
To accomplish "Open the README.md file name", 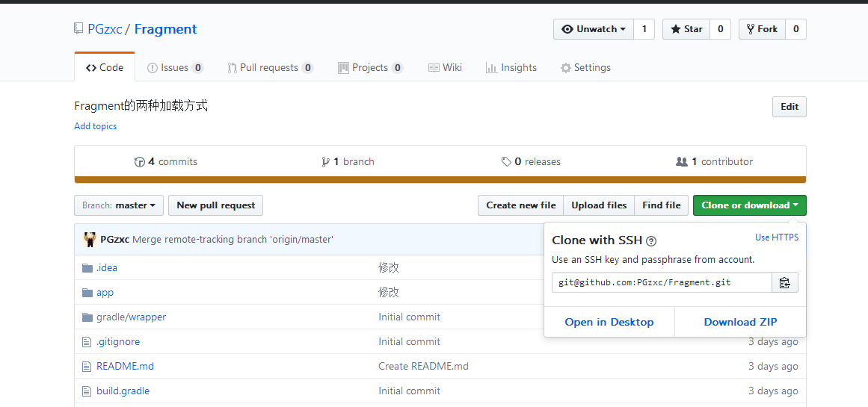I will (125, 366).
